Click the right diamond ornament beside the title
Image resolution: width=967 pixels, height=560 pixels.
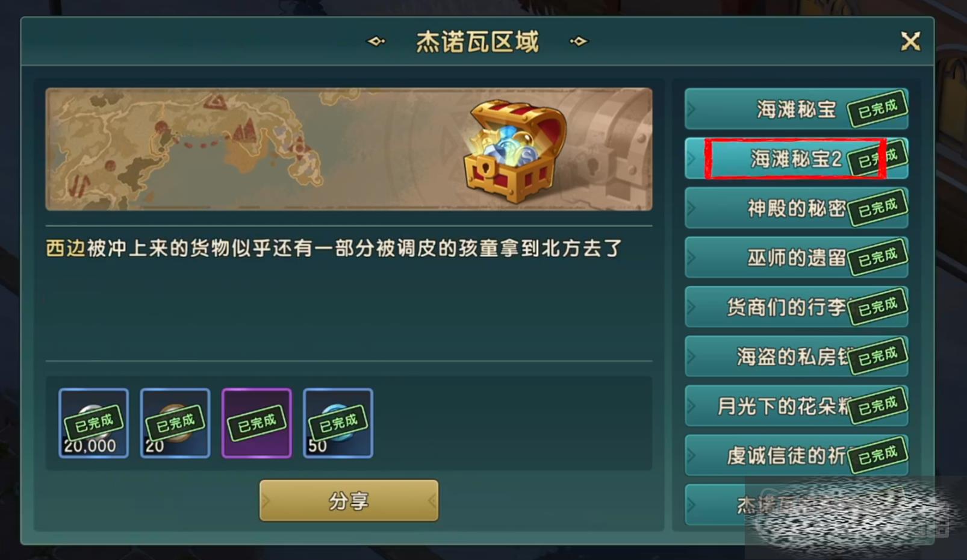tap(579, 41)
